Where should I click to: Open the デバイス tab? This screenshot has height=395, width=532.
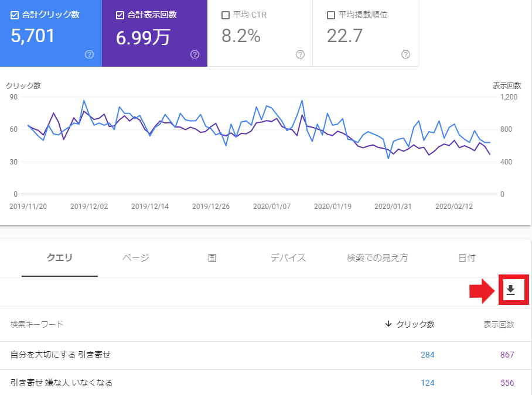point(288,258)
